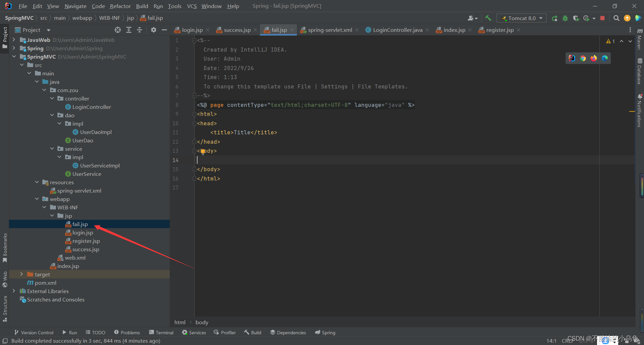Screen dimensions: 644x345
Task: Click the rerun Tomcat icon
Action: 555,18
